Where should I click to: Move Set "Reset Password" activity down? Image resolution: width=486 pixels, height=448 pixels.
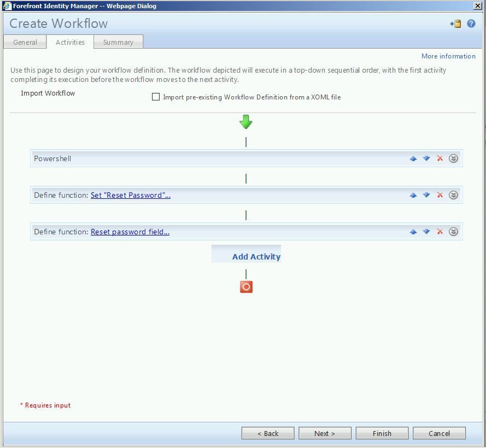tap(426, 195)
